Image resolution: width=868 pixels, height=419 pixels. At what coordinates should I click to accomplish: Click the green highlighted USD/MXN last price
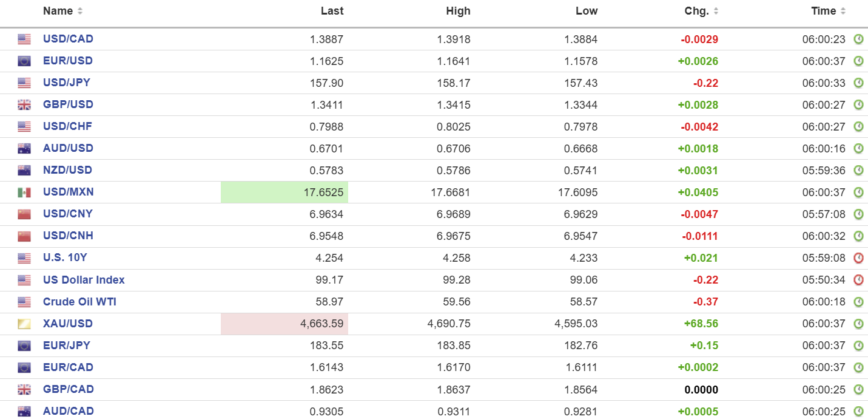click(x=323, y=192)
